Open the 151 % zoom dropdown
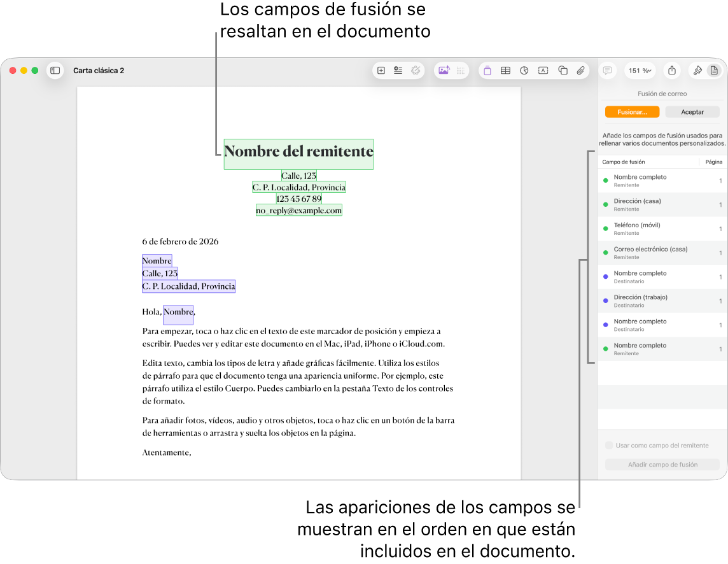The width and height of the screenshot is (728, 564). click(x=640, y=71)
